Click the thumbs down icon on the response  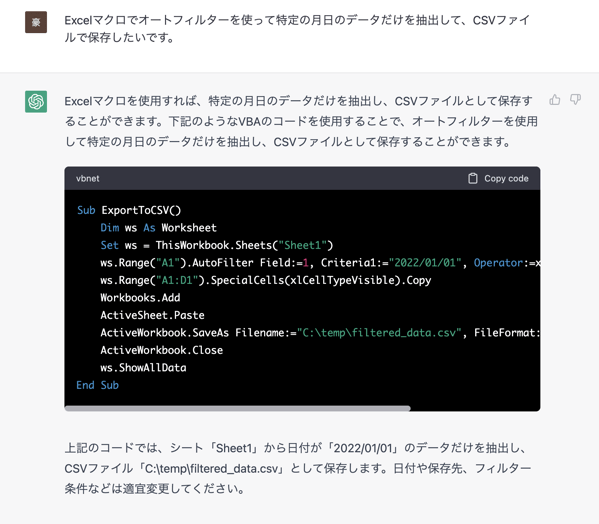(575, 100)
